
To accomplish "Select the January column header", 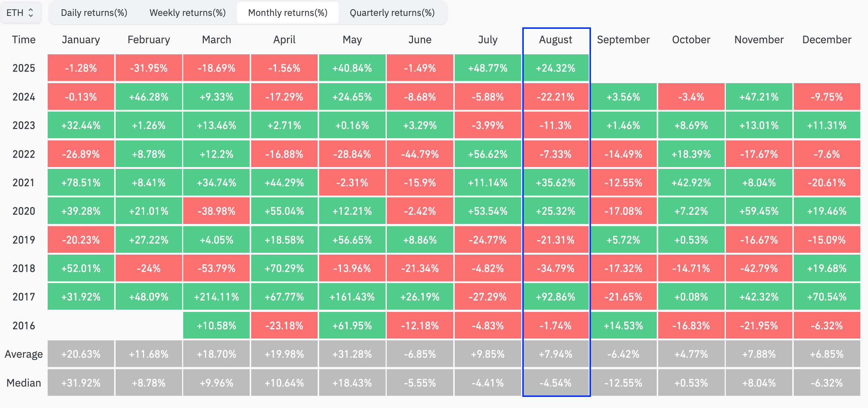I will pos(81,40).
